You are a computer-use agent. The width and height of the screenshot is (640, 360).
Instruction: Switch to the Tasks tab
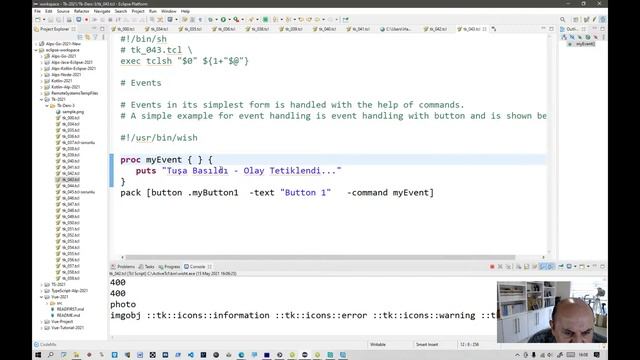coord(147,267)
